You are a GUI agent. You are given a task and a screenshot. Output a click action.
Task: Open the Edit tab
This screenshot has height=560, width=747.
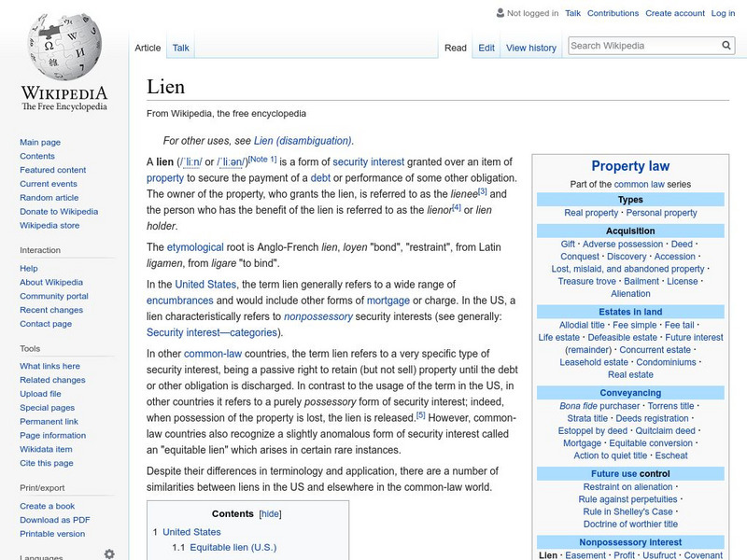tap(486, 48)
